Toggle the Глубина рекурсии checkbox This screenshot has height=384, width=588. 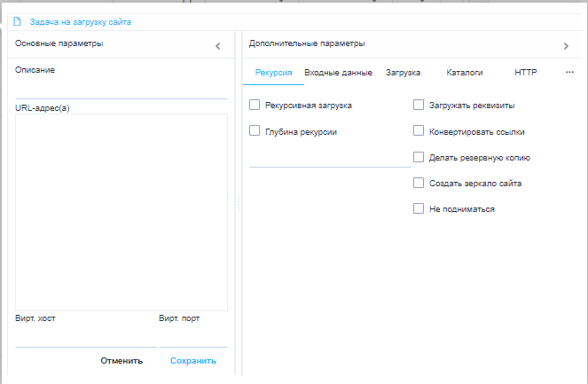pos(255,131)
